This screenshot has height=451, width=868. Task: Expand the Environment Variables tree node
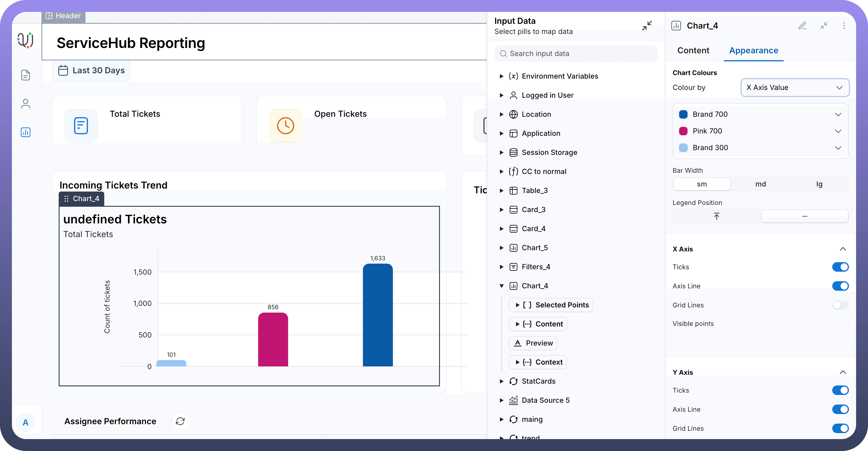[501, 76]
